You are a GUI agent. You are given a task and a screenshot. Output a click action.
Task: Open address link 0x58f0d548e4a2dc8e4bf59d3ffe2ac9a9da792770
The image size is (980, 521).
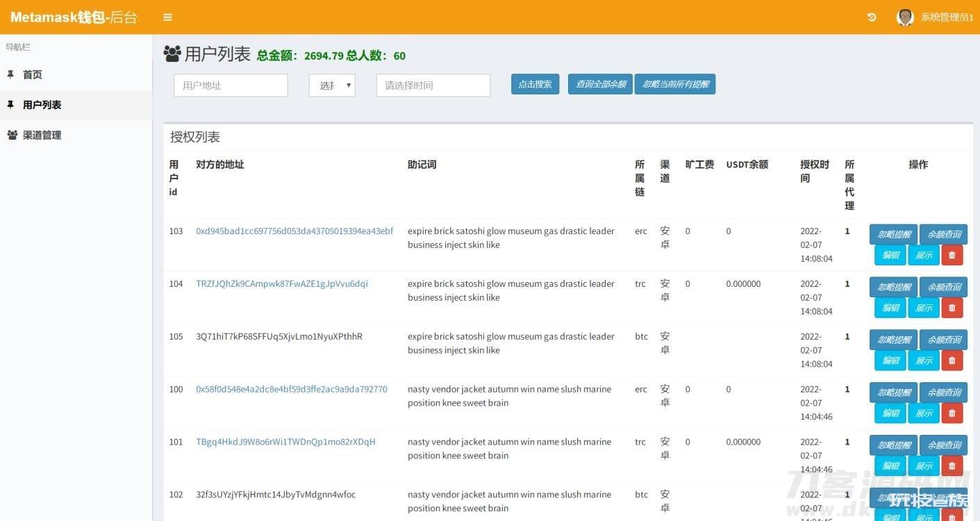[x=292, y=389]
